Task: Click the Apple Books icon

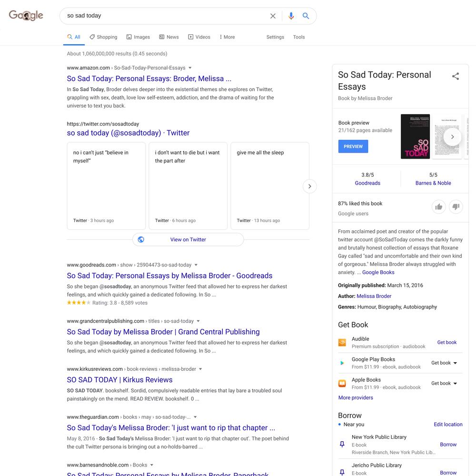Action: pyautogui.click(x=342, y=383)
